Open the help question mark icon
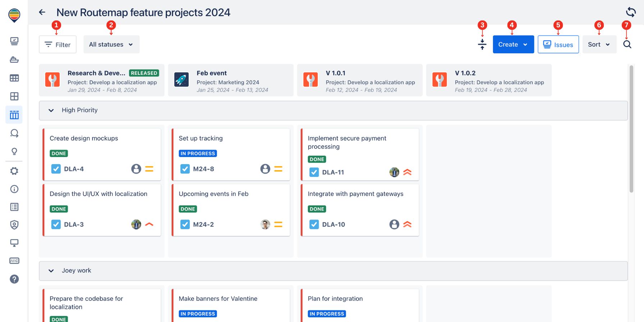This screenshot has width=644, height=322. pos(14,279)
